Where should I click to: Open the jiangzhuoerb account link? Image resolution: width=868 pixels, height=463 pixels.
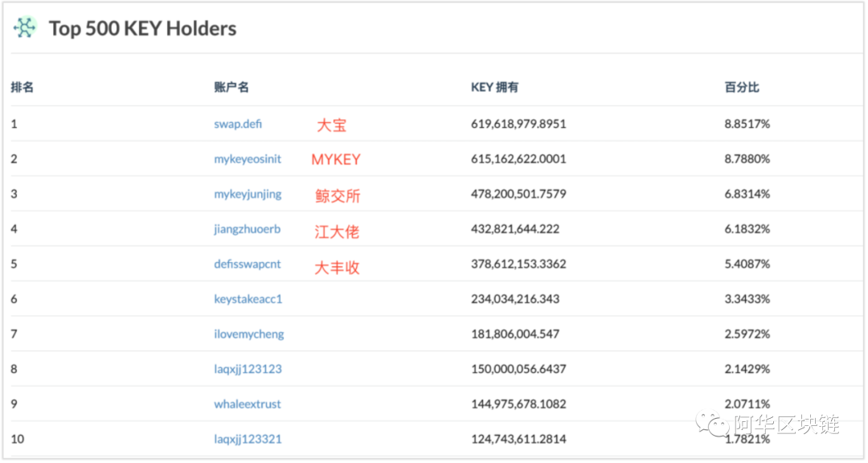point(247,229)
